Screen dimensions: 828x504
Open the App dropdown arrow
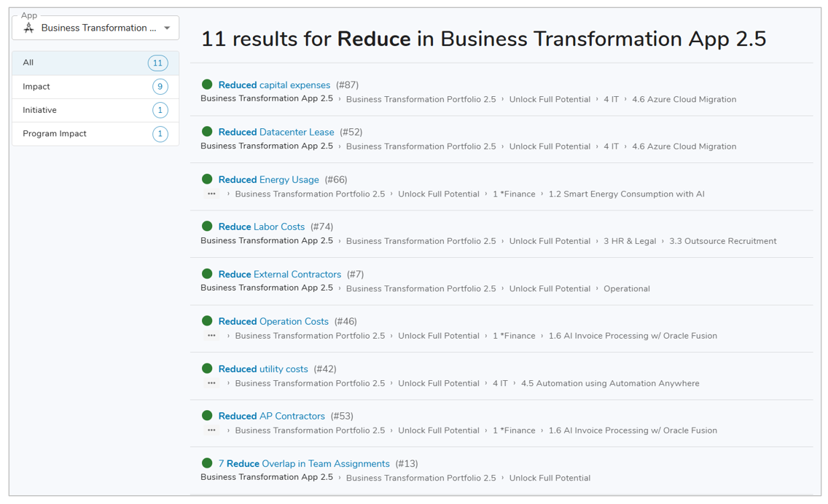167,28
